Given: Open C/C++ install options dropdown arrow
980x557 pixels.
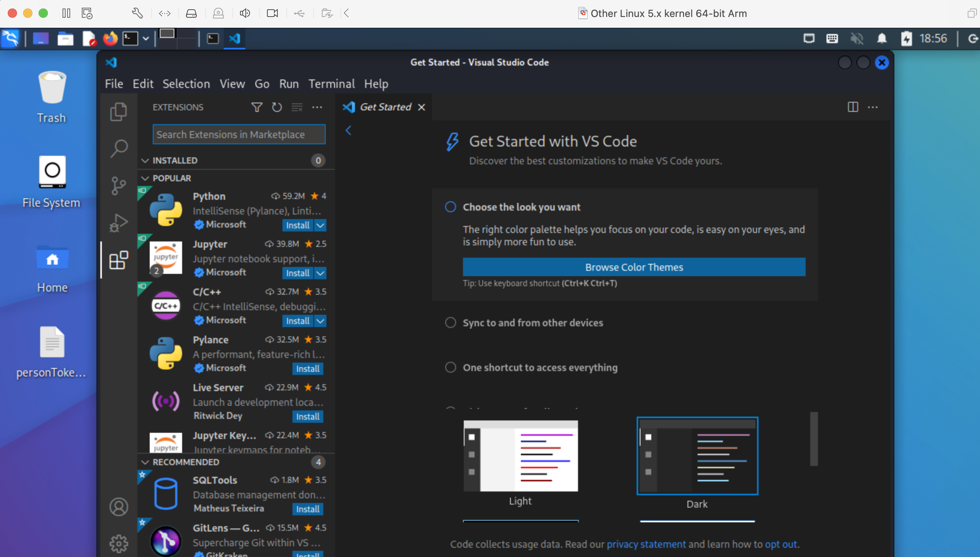Looking at the screenshot, I should pos(320,321).
